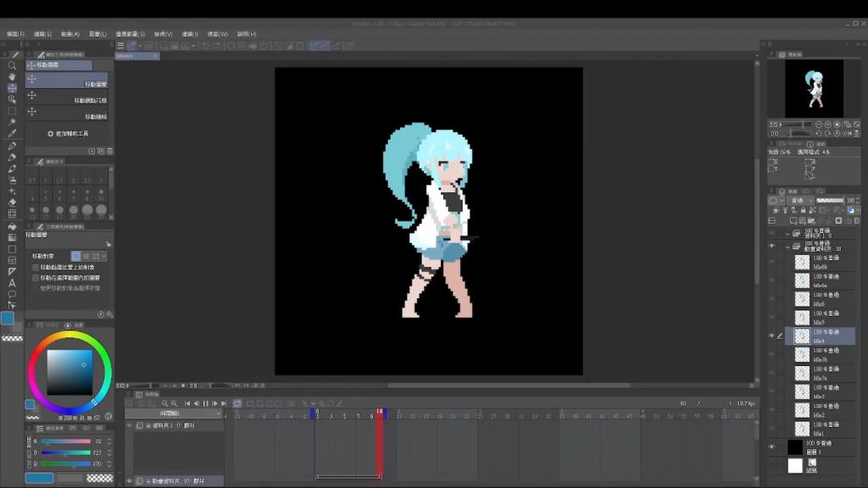The width and height of the screenshot is (868, 488).
Task: Click the Undo icon in command bar
Action: [205, 46]
